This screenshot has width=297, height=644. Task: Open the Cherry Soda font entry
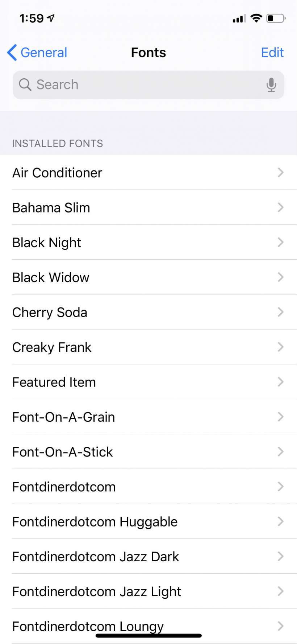50,313
